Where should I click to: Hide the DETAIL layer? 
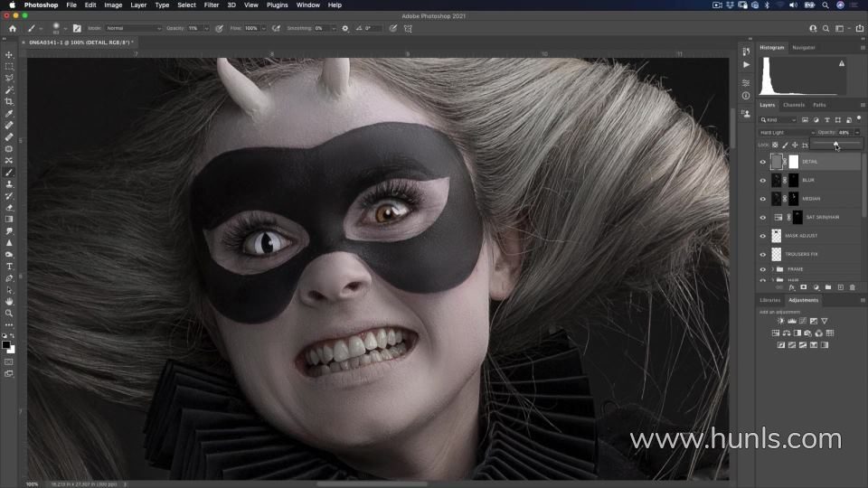[x=762, y=162]
